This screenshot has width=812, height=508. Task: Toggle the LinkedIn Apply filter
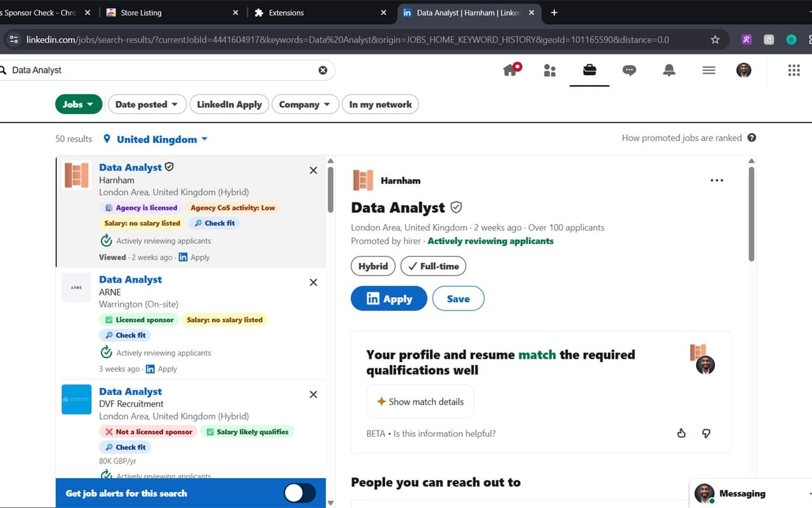tap(229, 104)
